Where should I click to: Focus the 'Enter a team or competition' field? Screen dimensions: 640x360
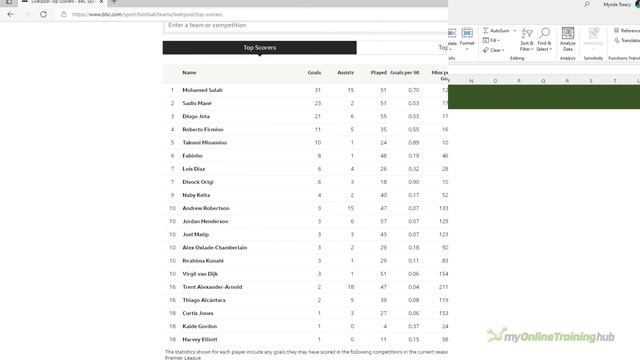pyautogui.click(x=306, y=25)
